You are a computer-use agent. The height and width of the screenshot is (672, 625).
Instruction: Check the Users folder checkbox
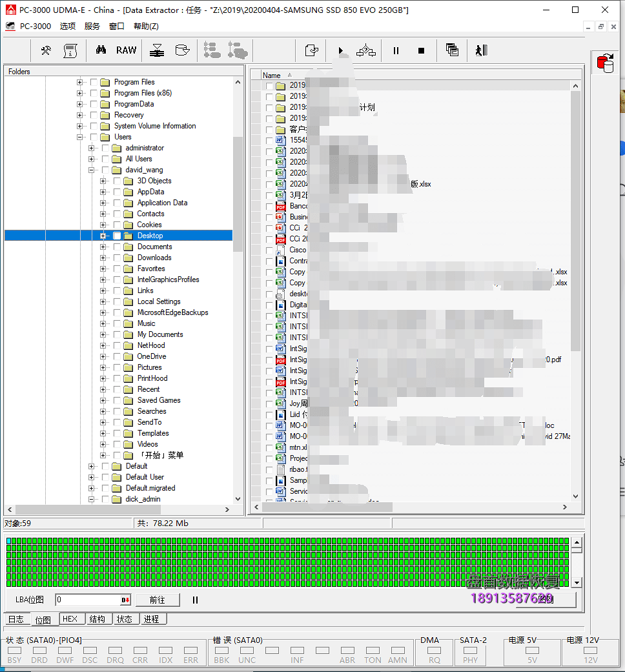point(94,137)
